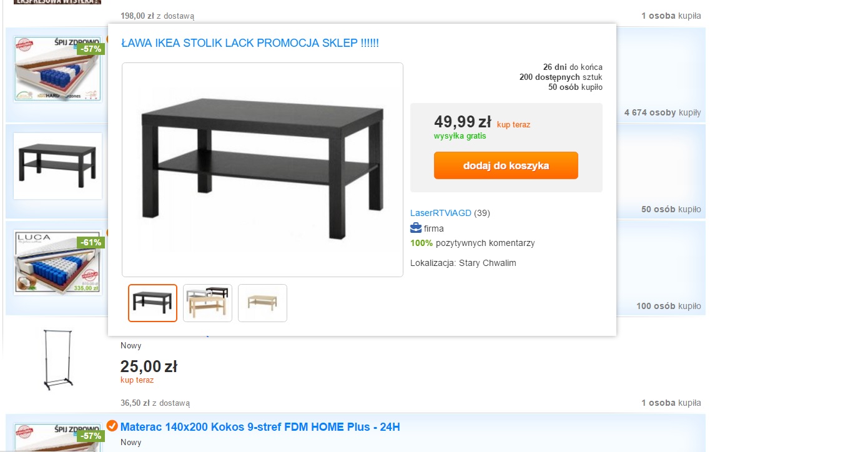
Task: Show the multi-color tables gallery thumbnail
Action: (207, 303)
